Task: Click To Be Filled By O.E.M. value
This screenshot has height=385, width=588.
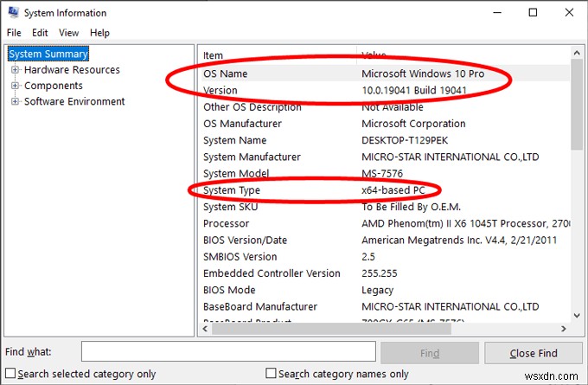Action: click(x=411, y=207)
